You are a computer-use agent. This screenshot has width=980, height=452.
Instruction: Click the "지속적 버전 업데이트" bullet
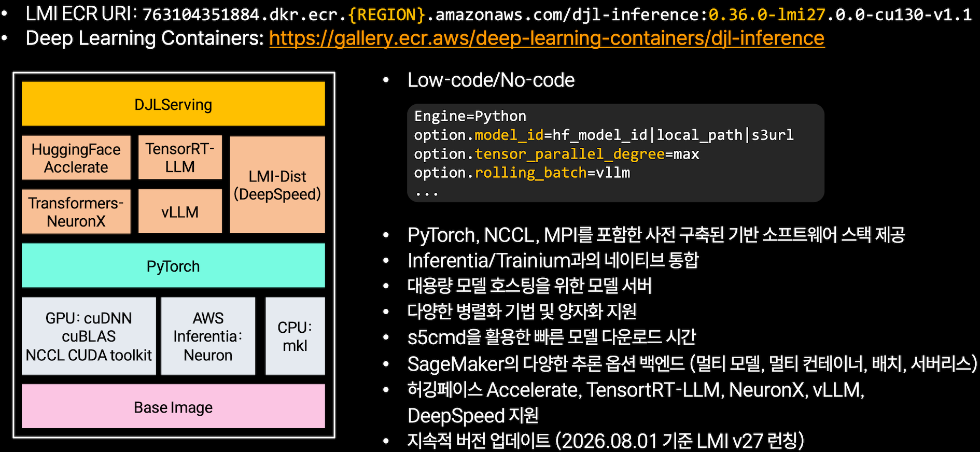click(606, 441)
